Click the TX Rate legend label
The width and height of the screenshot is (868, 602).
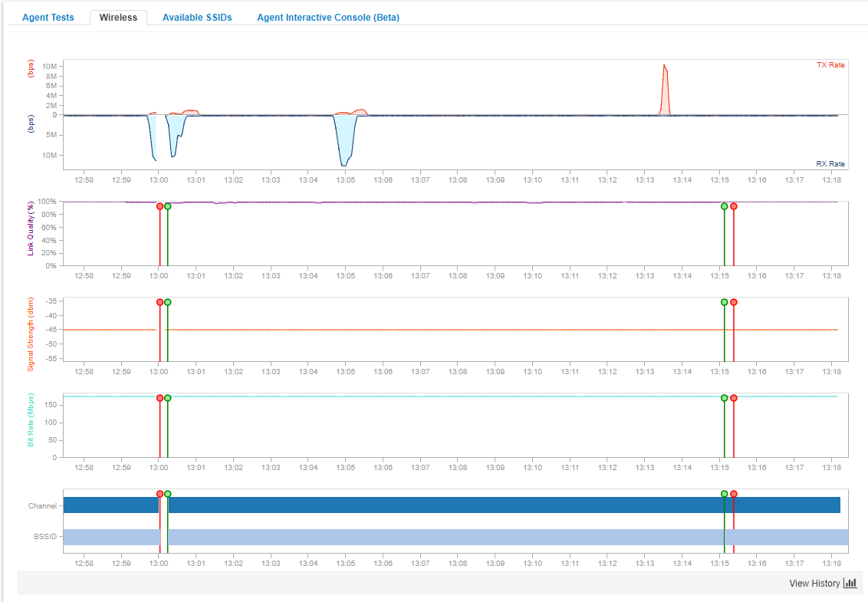click(830, 65)
